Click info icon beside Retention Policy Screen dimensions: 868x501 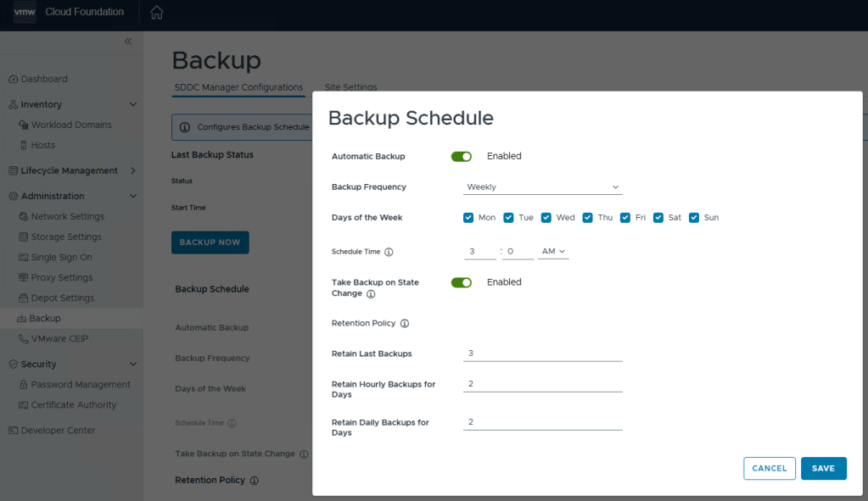pos(405,324)
